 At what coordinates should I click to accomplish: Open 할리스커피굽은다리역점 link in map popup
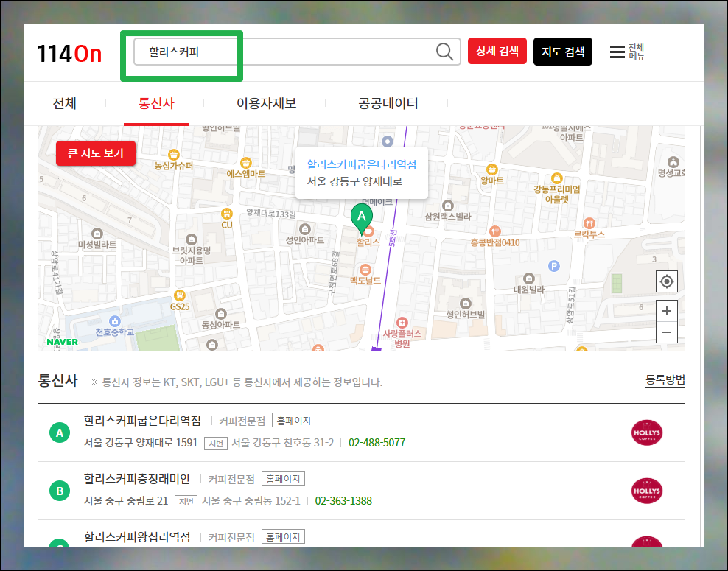[x=362, y=164]
